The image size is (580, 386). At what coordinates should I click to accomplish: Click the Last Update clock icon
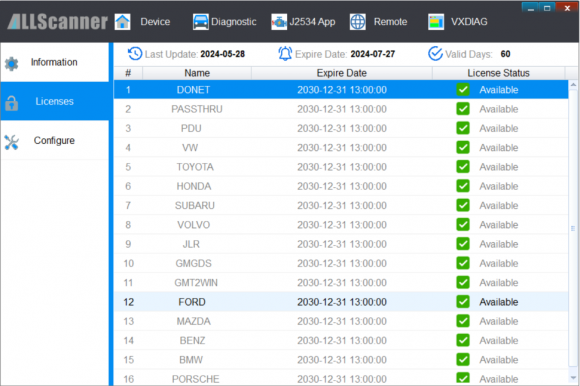pos(135,54)
